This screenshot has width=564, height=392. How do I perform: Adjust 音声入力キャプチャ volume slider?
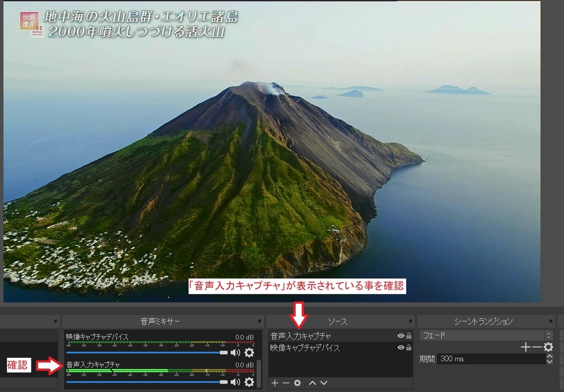point(147,382)
